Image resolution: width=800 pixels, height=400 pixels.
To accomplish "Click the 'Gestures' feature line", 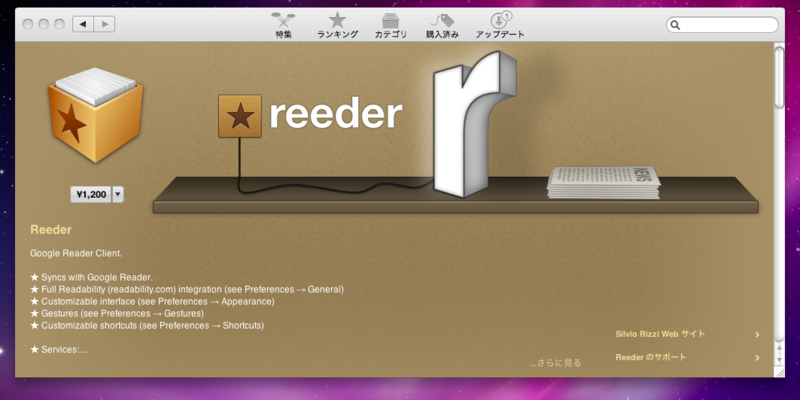I will pyautogui.click(x=117, y=313).
